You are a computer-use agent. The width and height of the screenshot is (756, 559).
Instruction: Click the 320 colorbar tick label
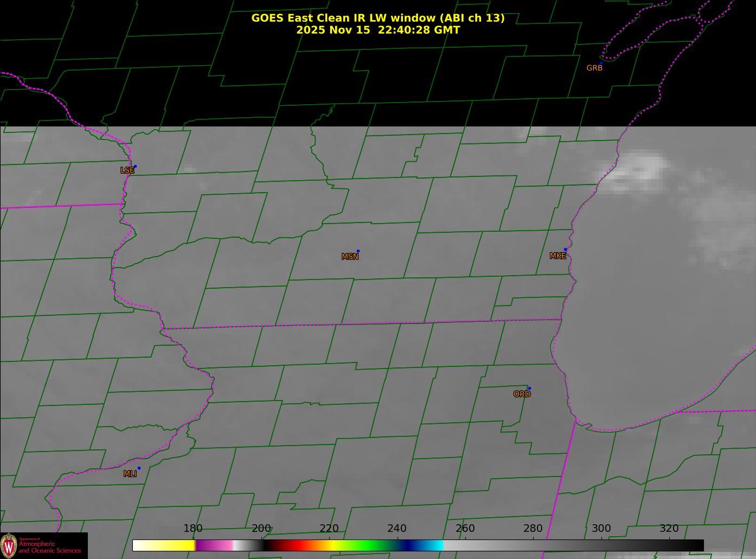[x=669, y=528]
